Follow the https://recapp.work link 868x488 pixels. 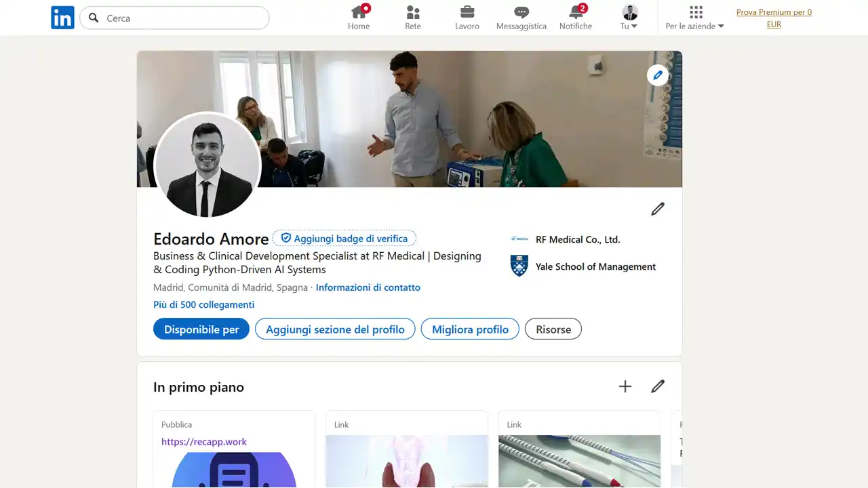tap(204, 441)
